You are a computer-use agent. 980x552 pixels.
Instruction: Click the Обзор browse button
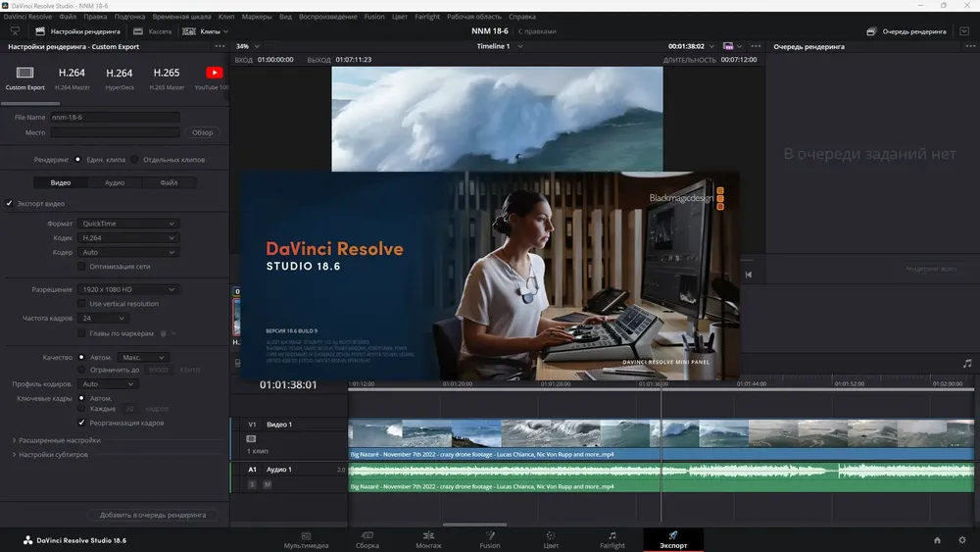point(202,132)
